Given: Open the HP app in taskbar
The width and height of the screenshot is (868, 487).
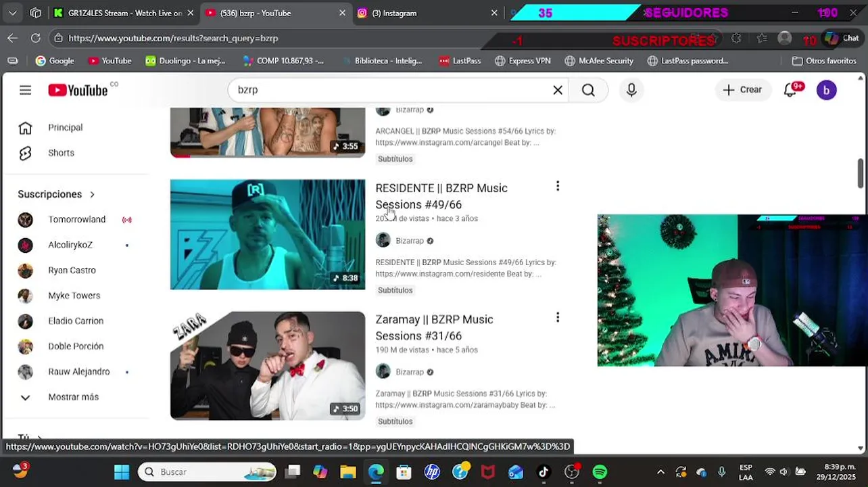Looking at the screenshot, I should click(432, 472).
